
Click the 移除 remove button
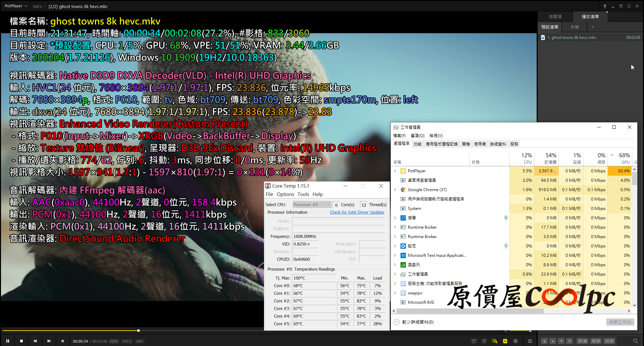(596, 341)
